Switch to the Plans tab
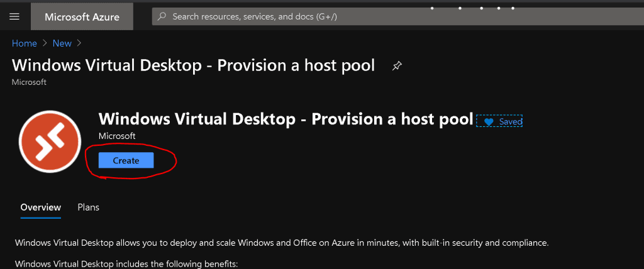 (x=88, y=207)
